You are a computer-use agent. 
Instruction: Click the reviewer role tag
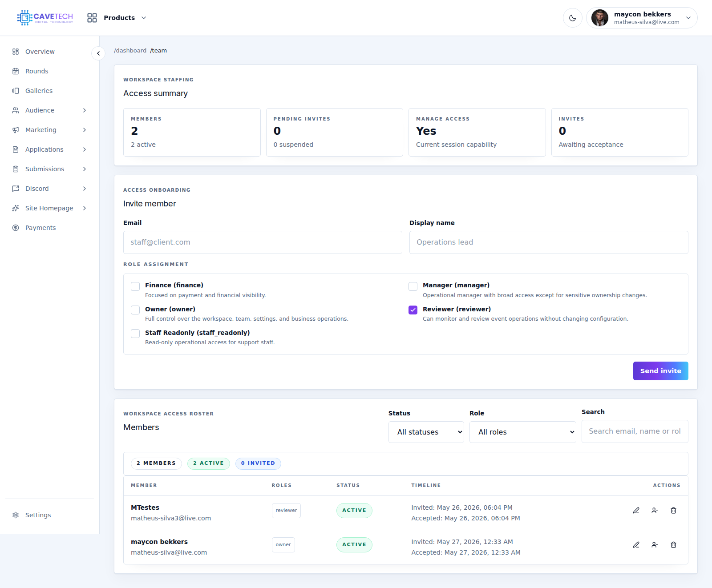(286, 511)
